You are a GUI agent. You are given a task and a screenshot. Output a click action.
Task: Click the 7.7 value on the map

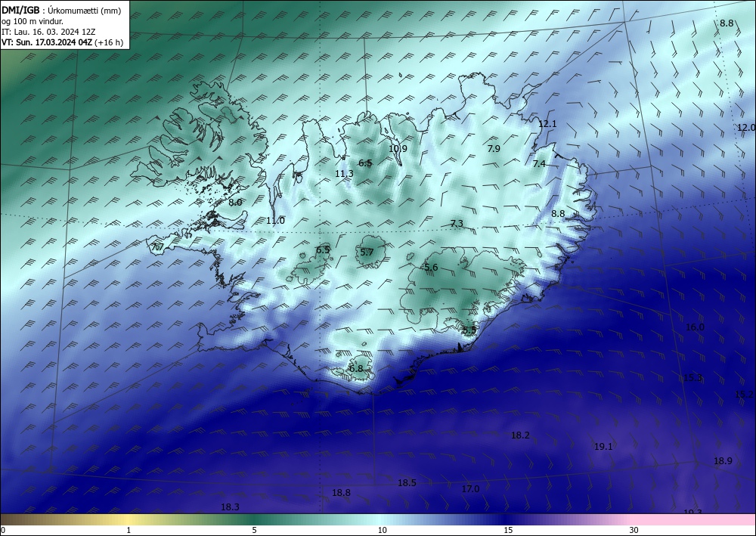click(x=158, y=247)
